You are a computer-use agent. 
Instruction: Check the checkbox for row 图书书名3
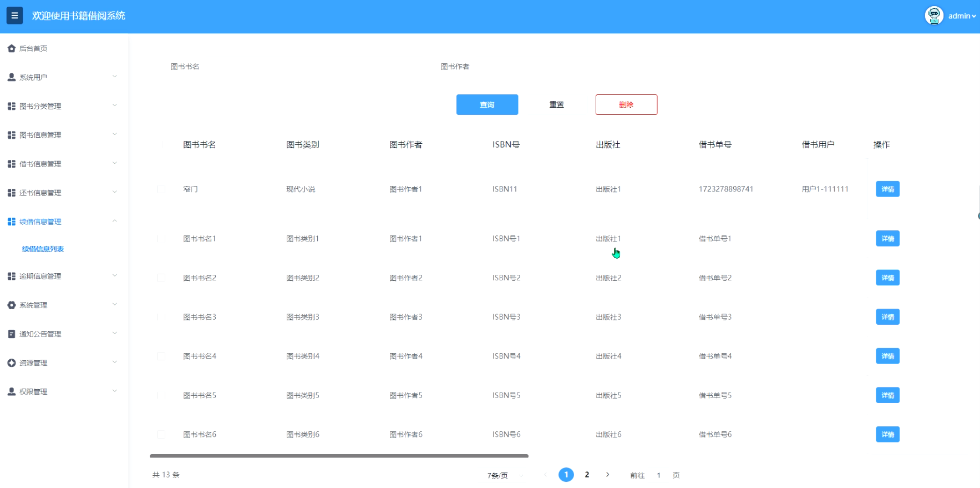pyautogui.click(x=161, y=317)
